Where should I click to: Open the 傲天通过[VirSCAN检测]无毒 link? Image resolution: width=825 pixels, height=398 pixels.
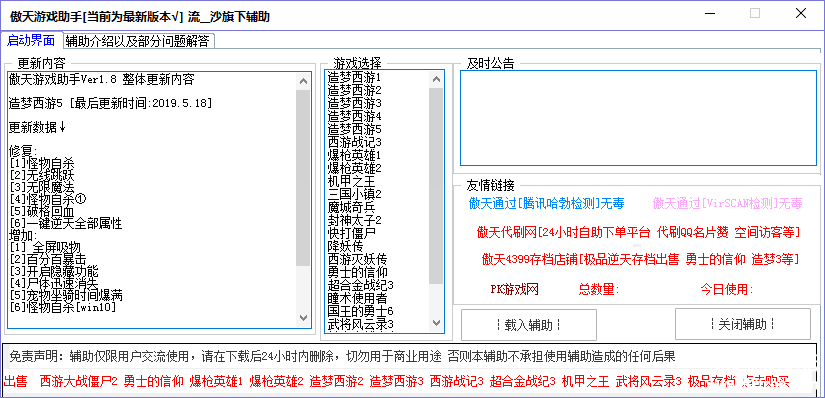click(728, 203)
